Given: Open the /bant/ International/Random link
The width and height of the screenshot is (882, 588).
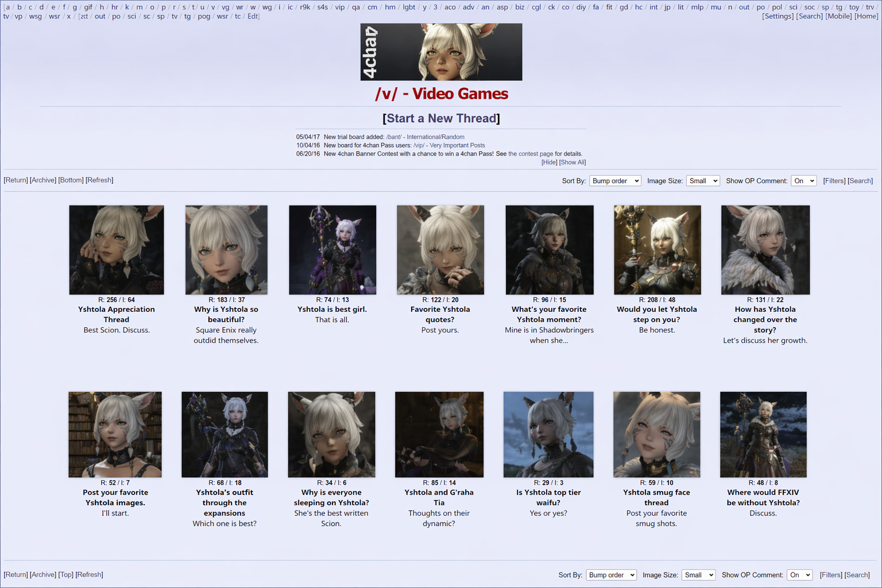Looking at the screenshot, I should (425, 137).
